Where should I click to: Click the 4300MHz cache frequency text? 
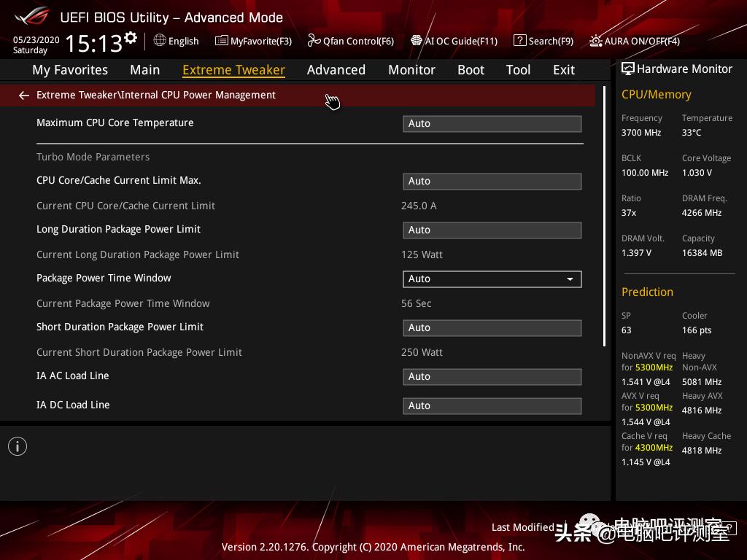pos(654,448)
